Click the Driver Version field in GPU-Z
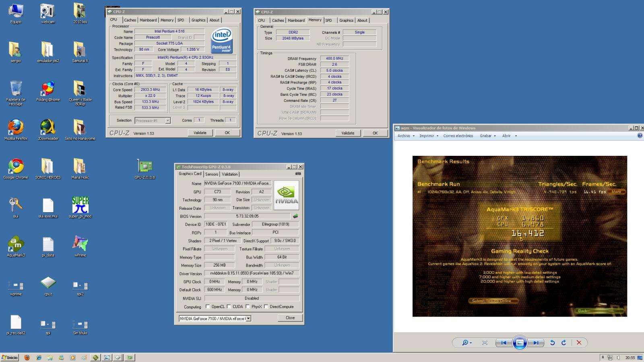Viewport: 644px width, 362px height. click(252, 273)
